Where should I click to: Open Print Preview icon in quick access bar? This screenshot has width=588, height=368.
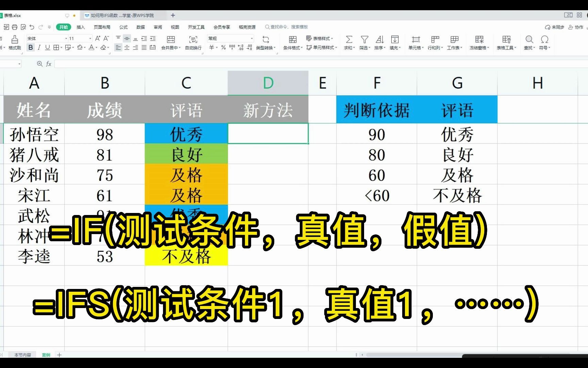coord(23,27)
